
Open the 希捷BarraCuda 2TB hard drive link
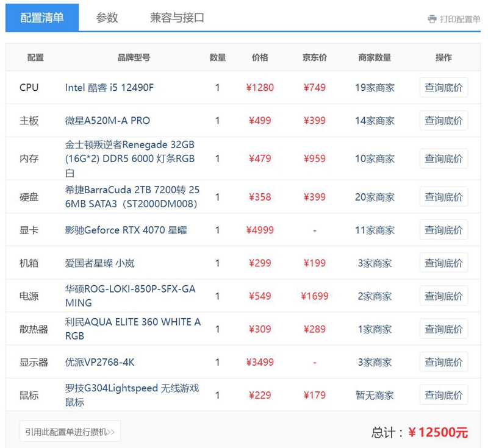click(x=132, y=197)
